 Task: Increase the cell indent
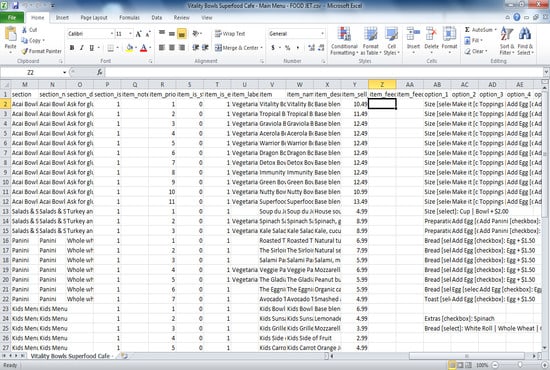[x=206, y=48]
